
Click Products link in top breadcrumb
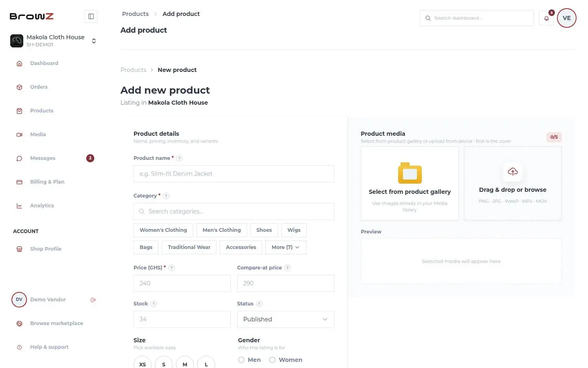[x=135, y=14]
